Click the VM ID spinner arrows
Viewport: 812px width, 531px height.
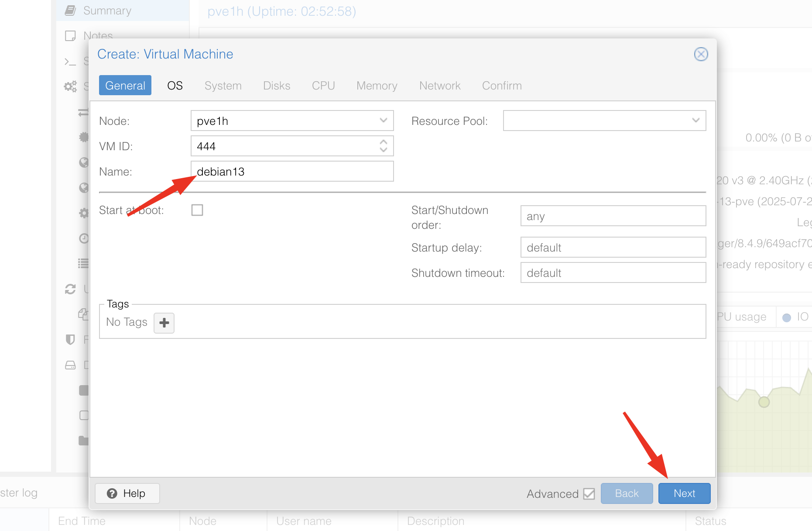pyautogui.click(x=383, y=146)
